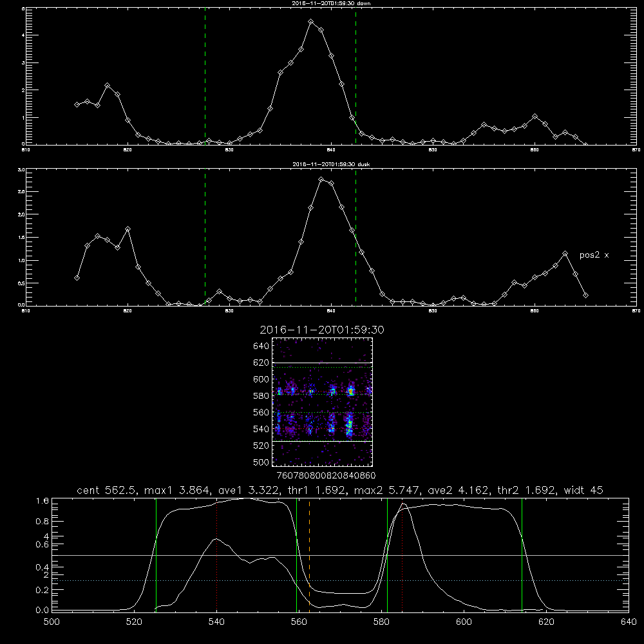
Task: Click the right green dashed line in dawn plot
Action: [355, 76]
